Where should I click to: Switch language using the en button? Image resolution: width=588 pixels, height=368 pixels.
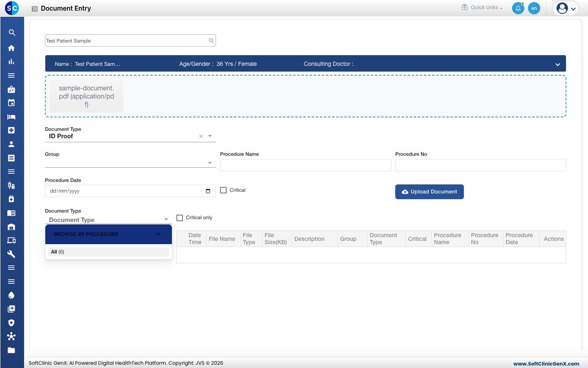pyautogui.click(x=534, y=8)
